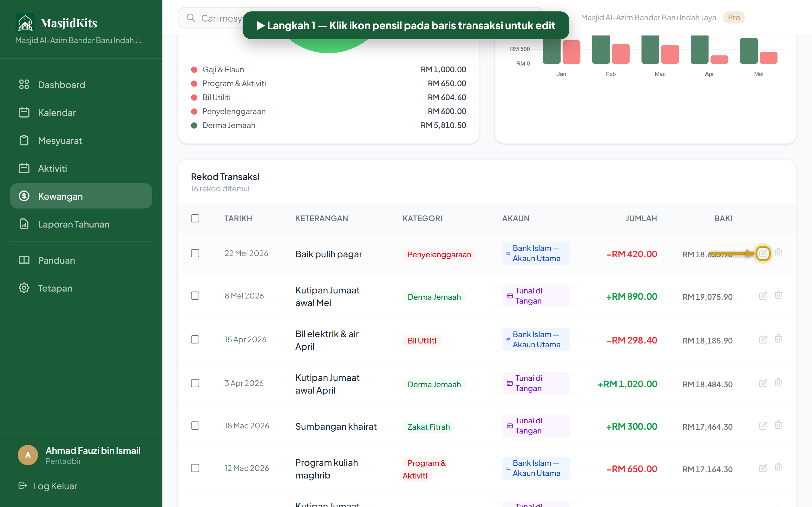Open the user avatar for Ahmad Fauzi
The image size is (812, 507).
(x=28, y=455)
